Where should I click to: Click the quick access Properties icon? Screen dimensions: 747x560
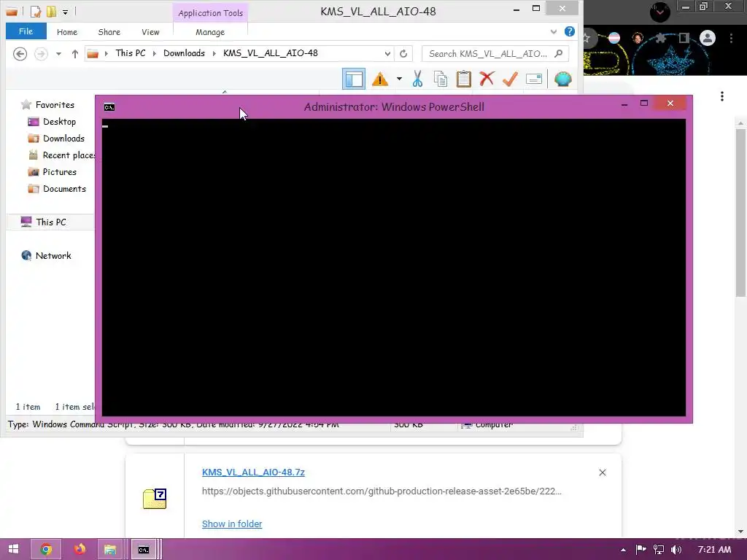(36, 11)
